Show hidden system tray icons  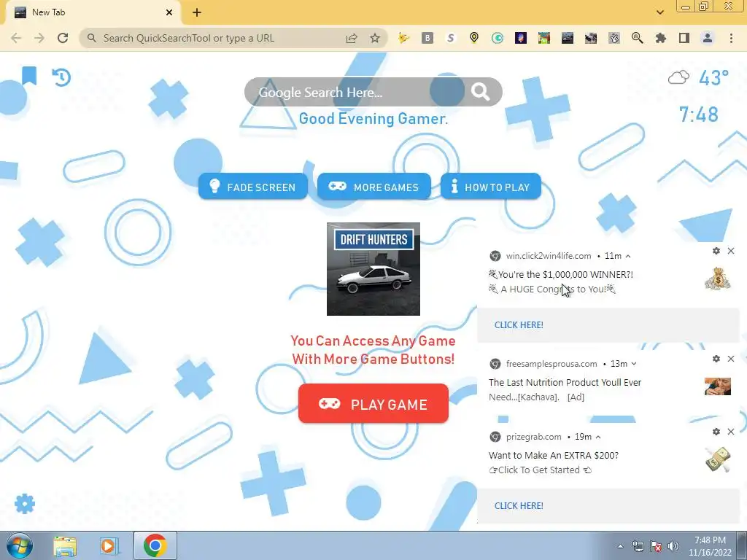(620, 547)
